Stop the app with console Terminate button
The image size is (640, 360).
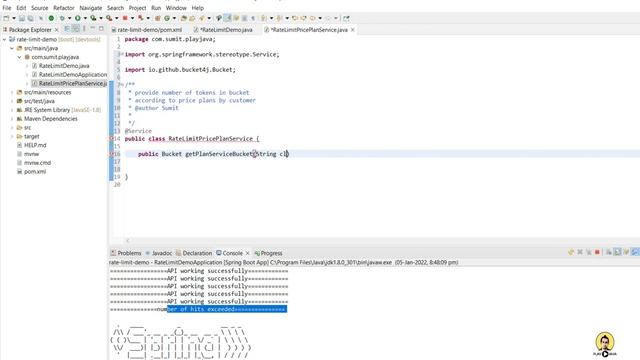pos(597,252)
